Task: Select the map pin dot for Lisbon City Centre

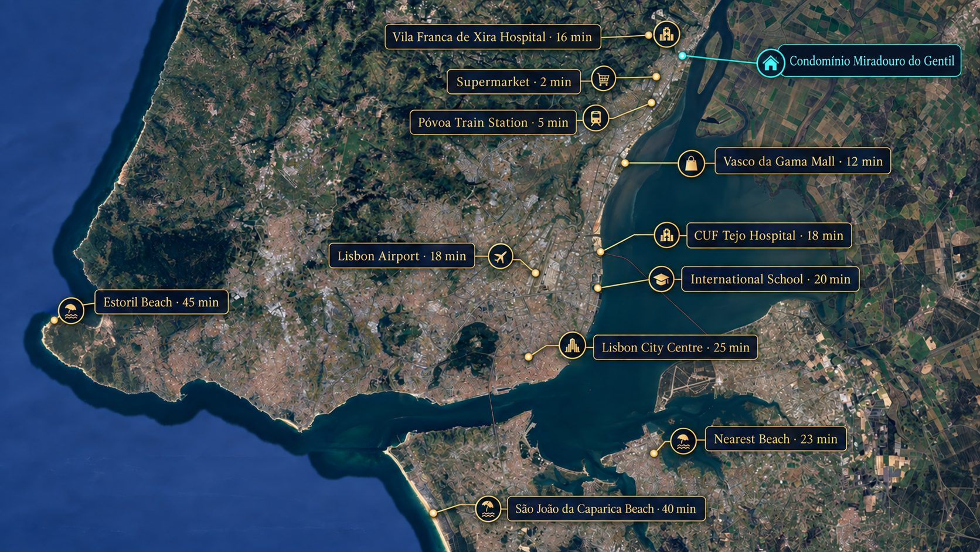Action: coord(528,357)
